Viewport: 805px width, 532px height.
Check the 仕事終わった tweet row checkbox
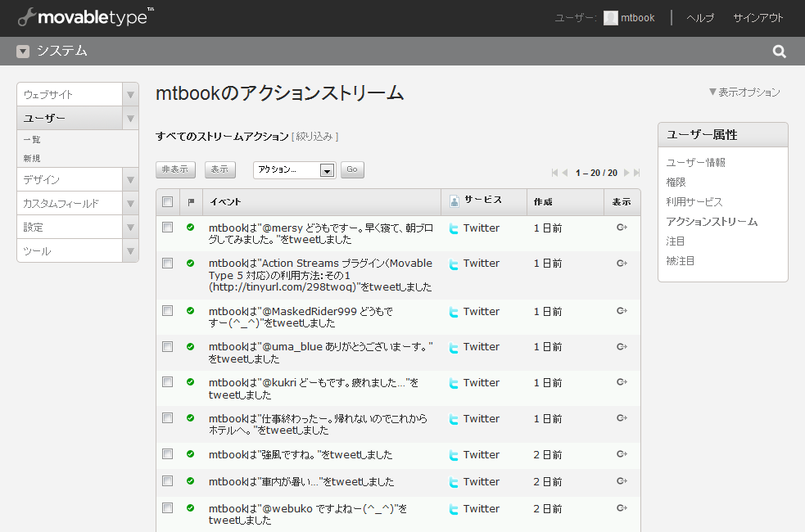click(167, 418)
